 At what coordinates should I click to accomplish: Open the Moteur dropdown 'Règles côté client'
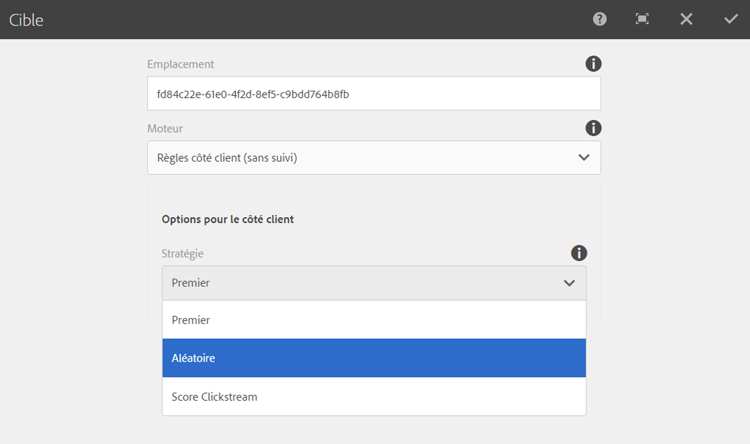coord(360,157)
